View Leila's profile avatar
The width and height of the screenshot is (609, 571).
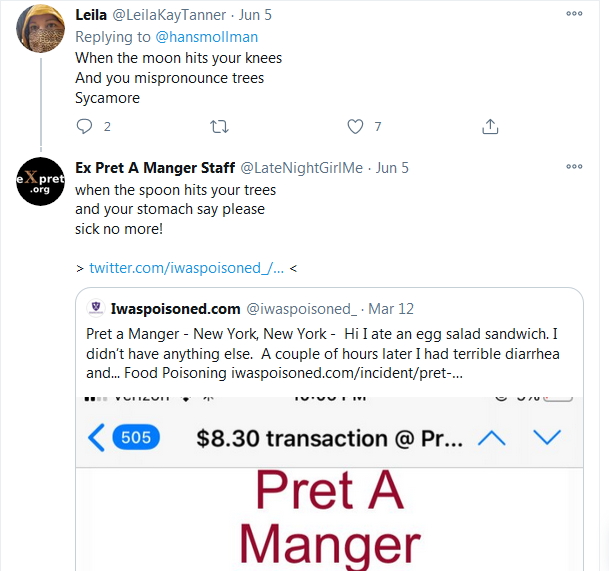40,28
